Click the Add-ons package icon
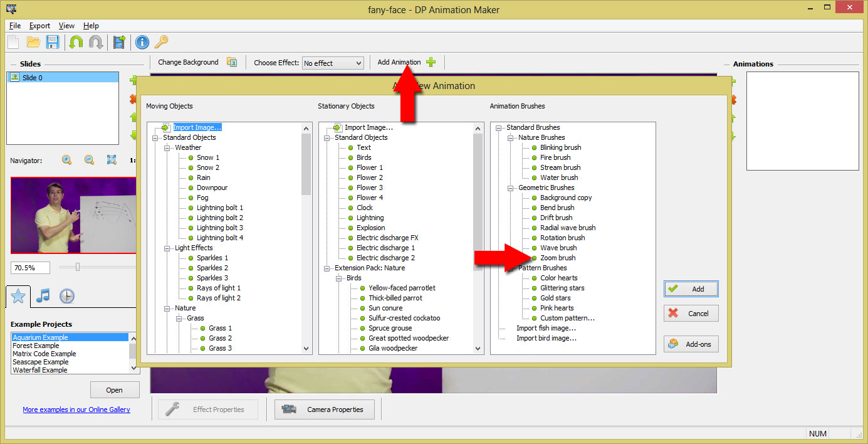 [x=674, y=344]
